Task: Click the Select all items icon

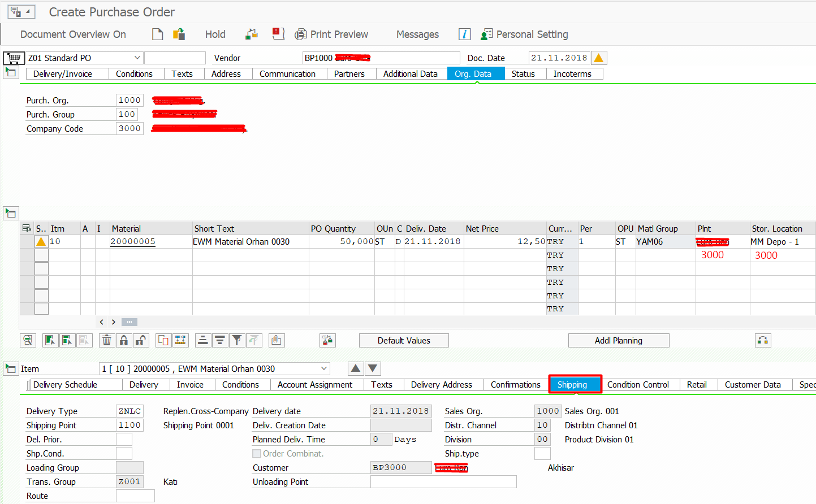Action: [x=50, y=340]
